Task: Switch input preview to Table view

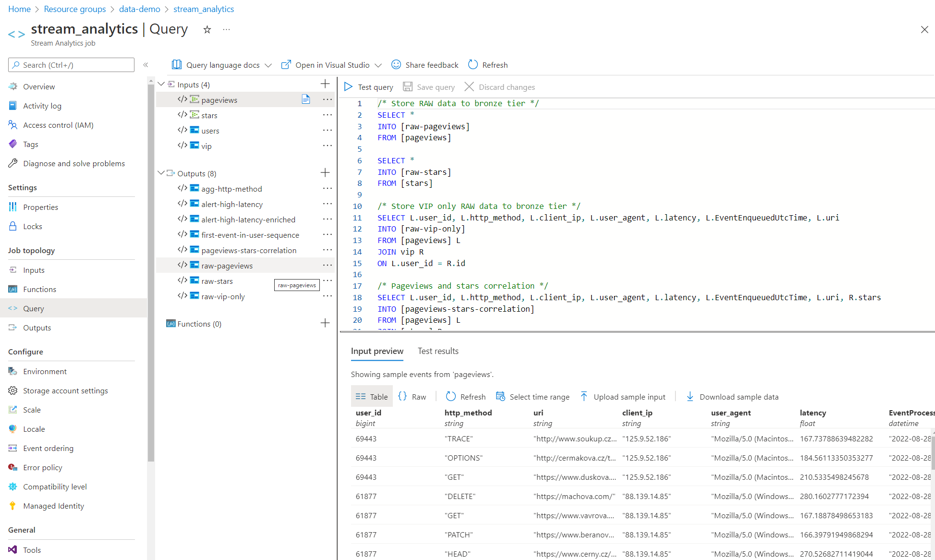Action: 372,397
